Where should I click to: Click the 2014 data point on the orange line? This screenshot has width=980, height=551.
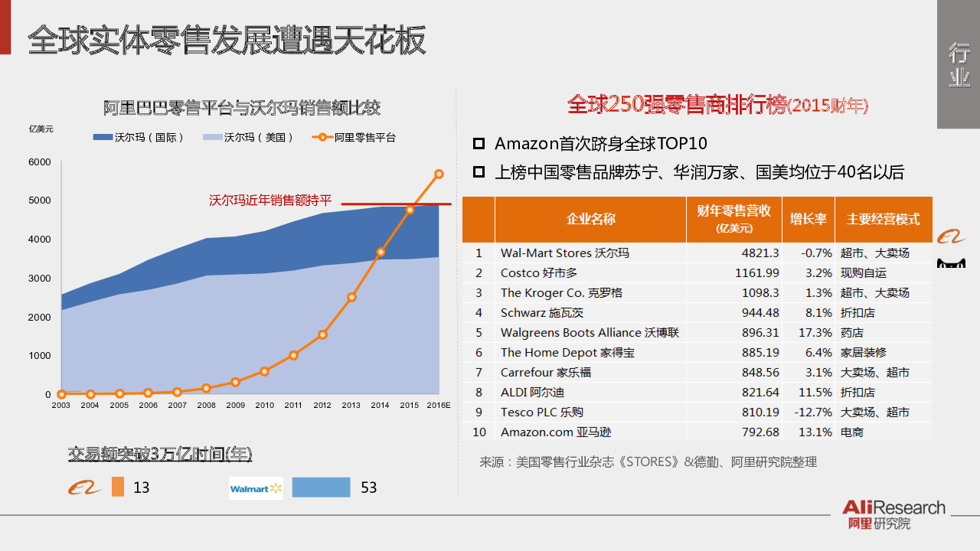381,252
